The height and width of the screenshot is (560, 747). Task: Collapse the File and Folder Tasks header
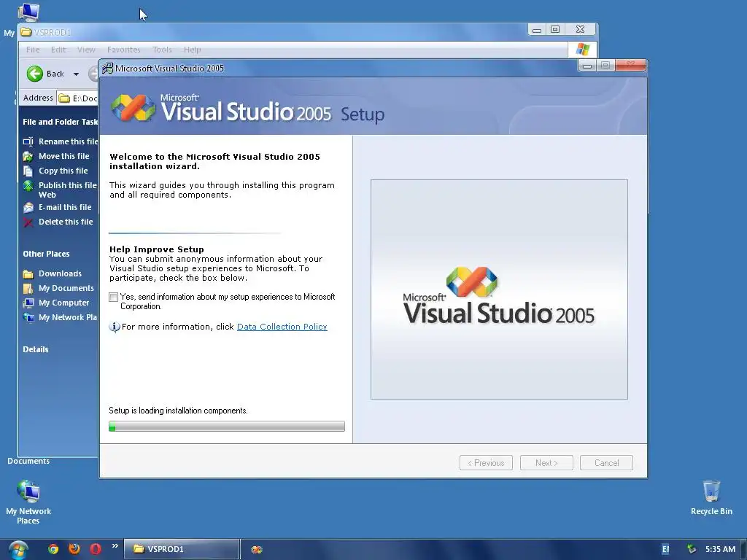pyautogui.click(x=60, y=122)
